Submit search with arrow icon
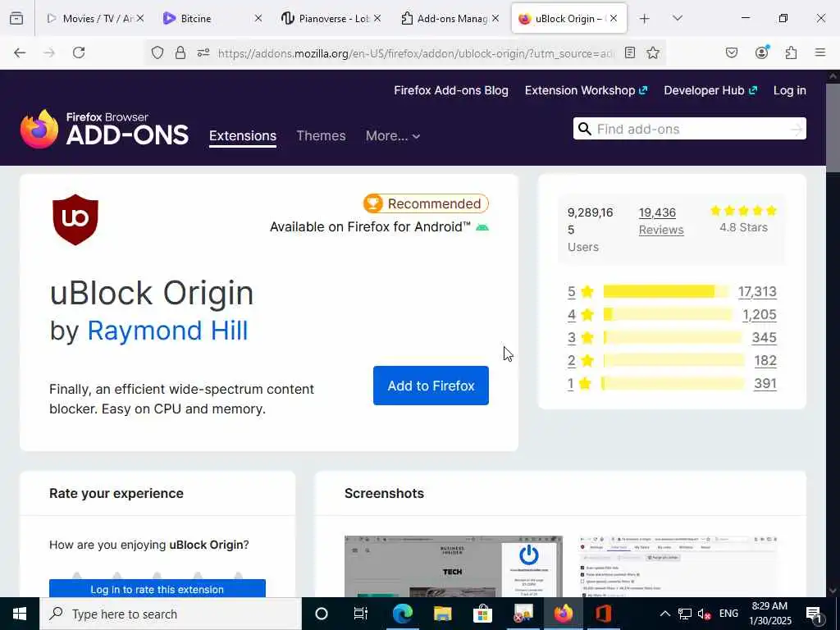 [797, 129]
